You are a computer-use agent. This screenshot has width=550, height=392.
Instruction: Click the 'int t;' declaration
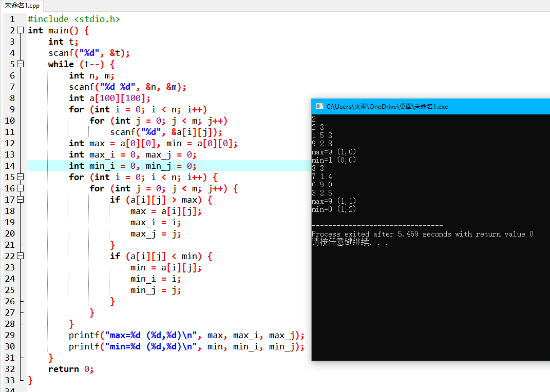pos(63,42)
